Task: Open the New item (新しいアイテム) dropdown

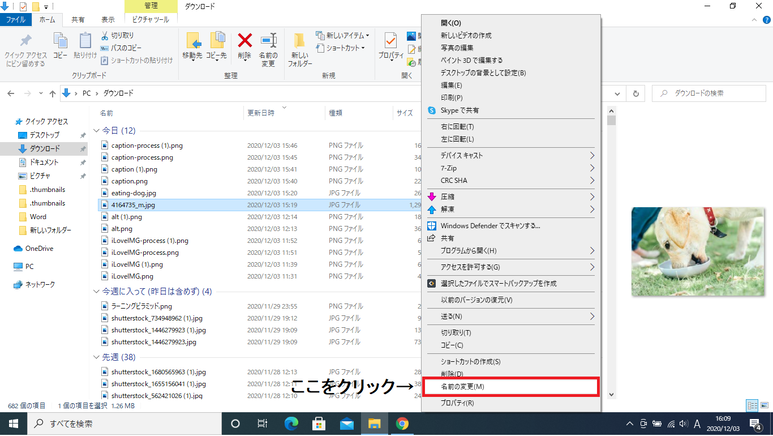Action: (343, 36)
